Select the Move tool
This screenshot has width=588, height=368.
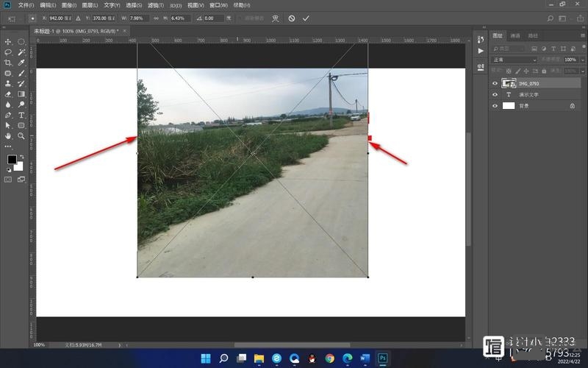8,42
